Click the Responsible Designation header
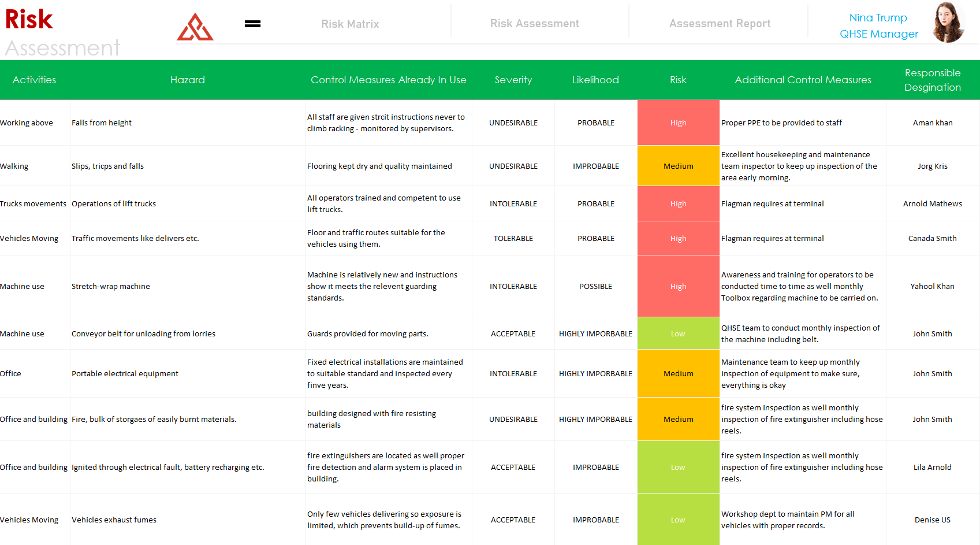The width and height of the screenshot is (980, 545). [x=933, y=80]
